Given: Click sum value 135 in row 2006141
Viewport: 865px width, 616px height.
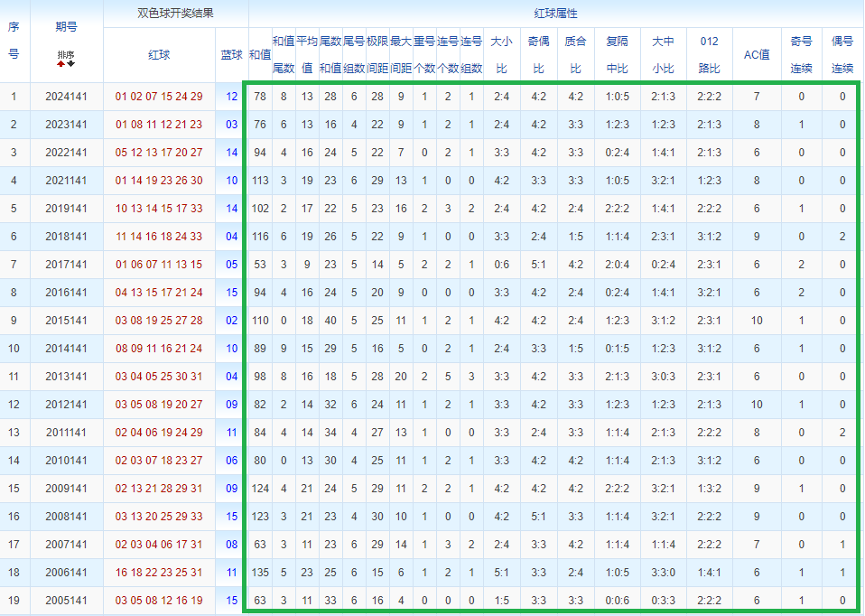Looking at the screenshot, I should coord(260,572).
